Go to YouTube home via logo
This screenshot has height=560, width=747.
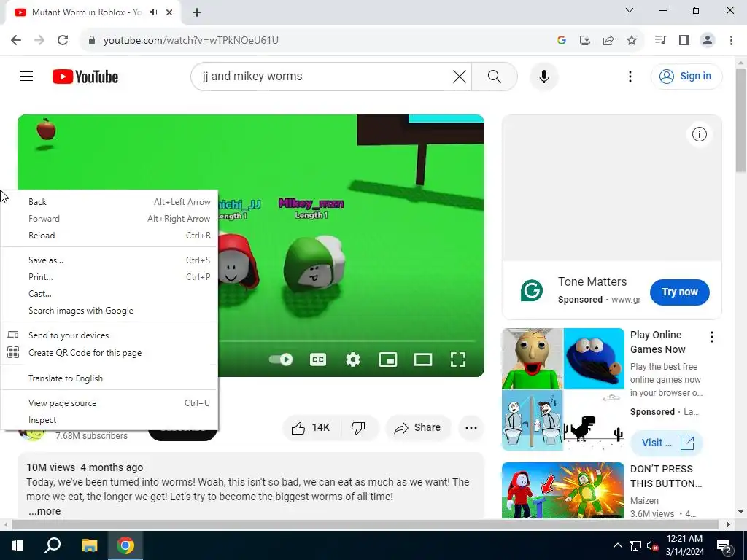pos(85,76)
